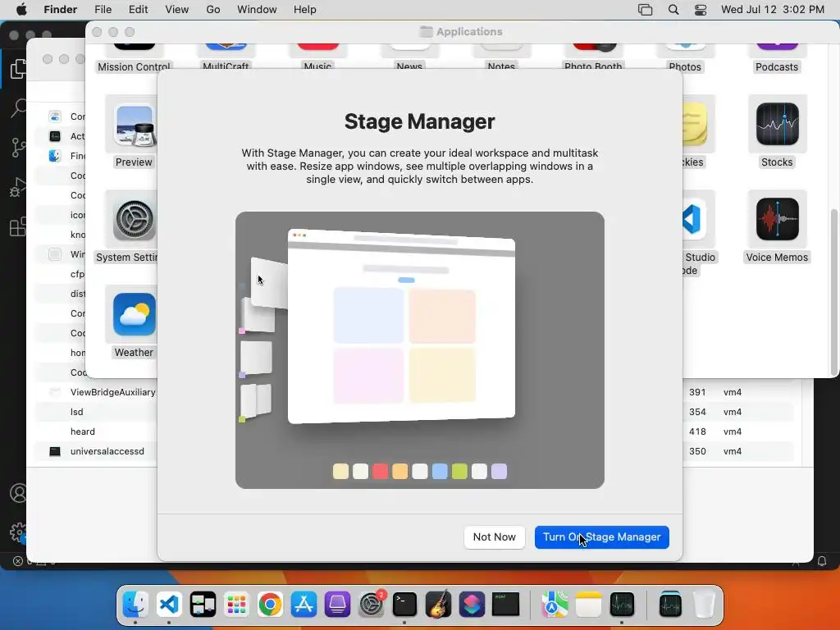Screen dimensions: 840x630
Task: Open System Settings from the Dock
Action: 371,605
